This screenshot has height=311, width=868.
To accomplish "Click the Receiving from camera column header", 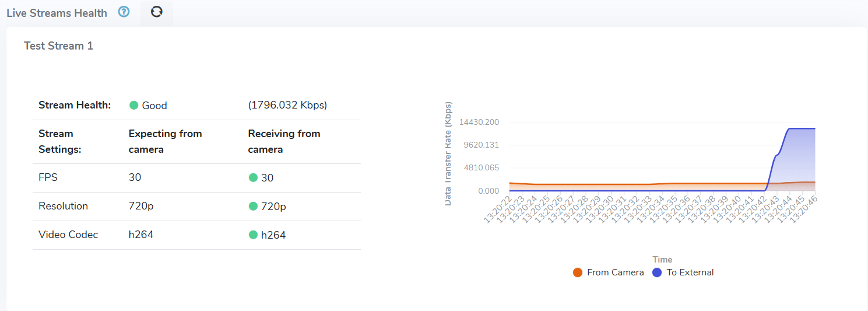I will tap(284, 141).
